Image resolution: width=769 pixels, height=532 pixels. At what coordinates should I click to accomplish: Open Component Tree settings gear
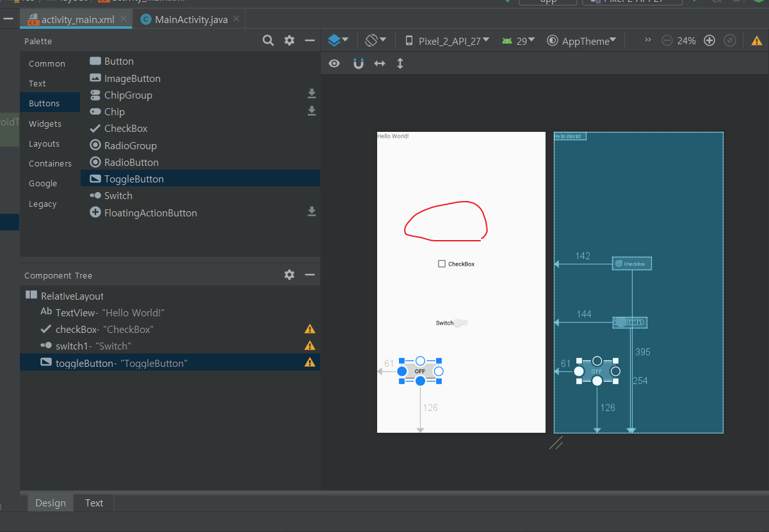[289, 275]
